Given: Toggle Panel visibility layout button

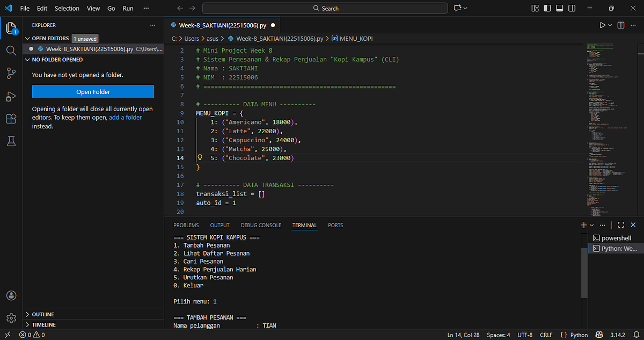Looking at the screenshot, I should pos(559,8).
